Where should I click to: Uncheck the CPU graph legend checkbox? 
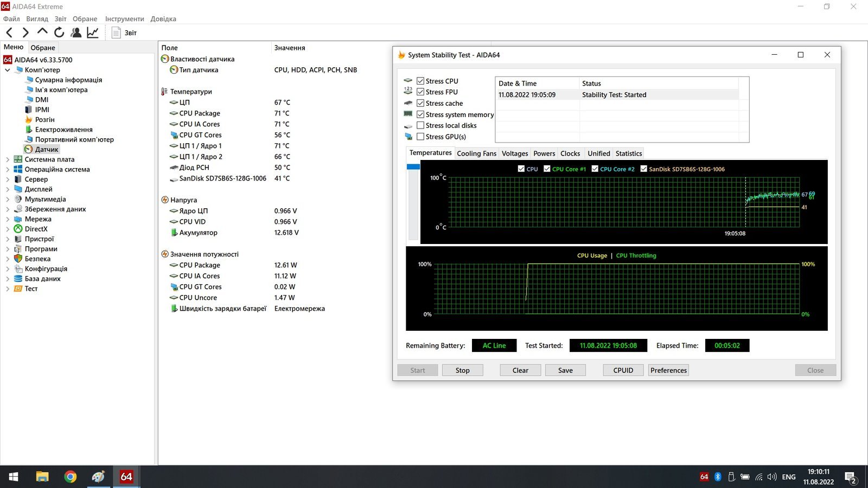pyautogui.click(x=521, y=169)
